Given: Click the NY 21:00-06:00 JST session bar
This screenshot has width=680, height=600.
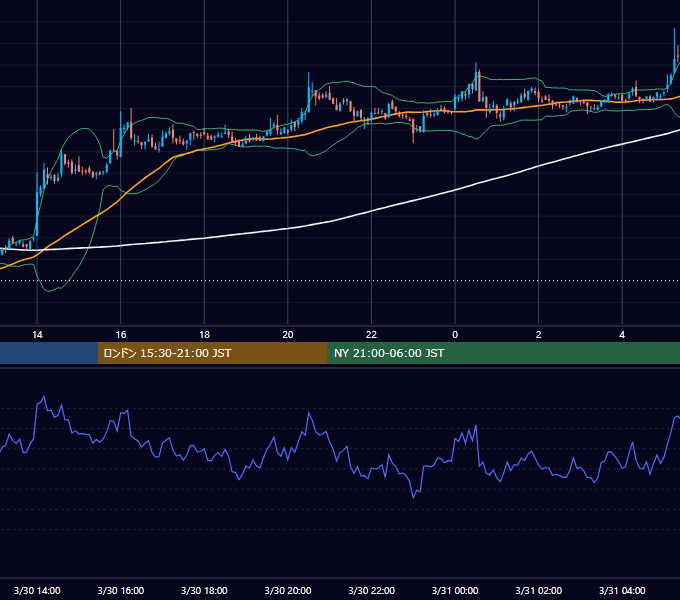Looking at the screenshot, I should (x=503, y=353).
